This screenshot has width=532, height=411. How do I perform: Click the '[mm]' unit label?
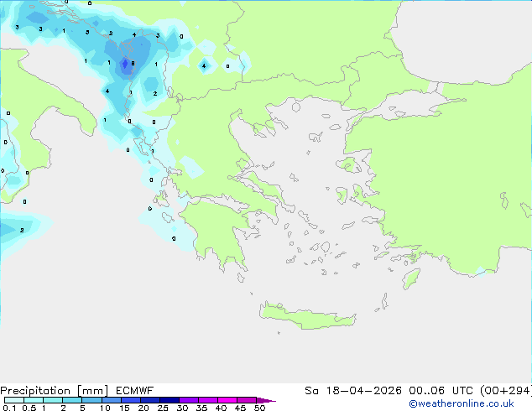[92, 391]
